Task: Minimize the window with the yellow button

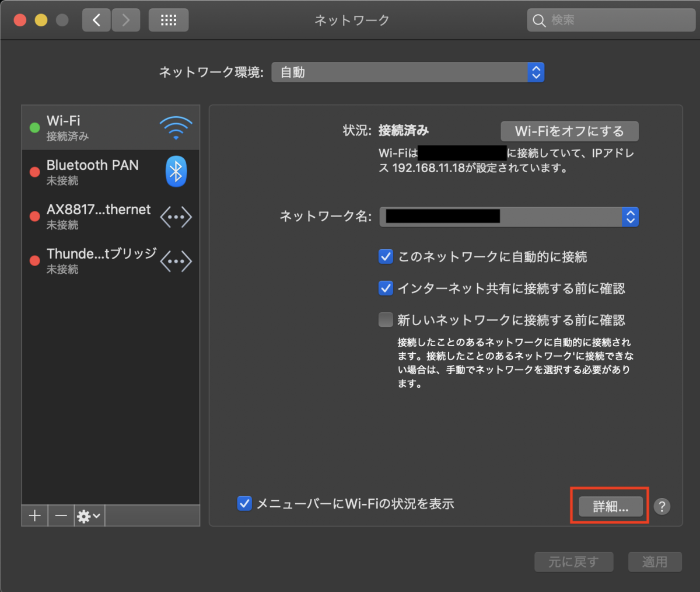Action: (41, 20)
